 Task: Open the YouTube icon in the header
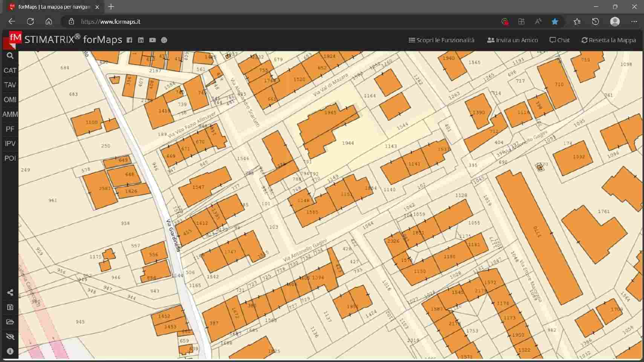[x=152, y=40]
